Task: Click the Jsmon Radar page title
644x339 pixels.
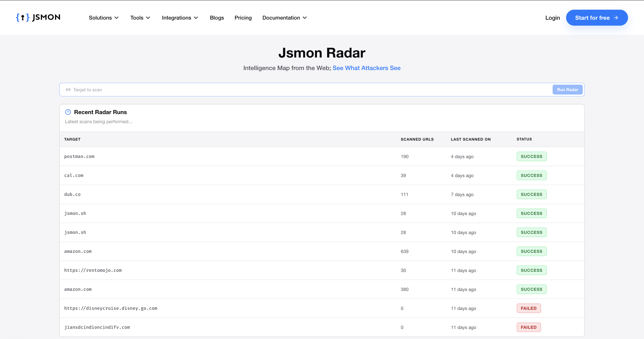Action: tap(322, 53)
